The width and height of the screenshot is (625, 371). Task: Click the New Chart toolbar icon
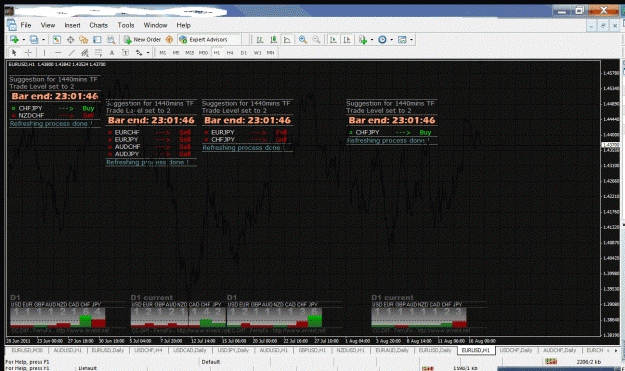[14, 39]
